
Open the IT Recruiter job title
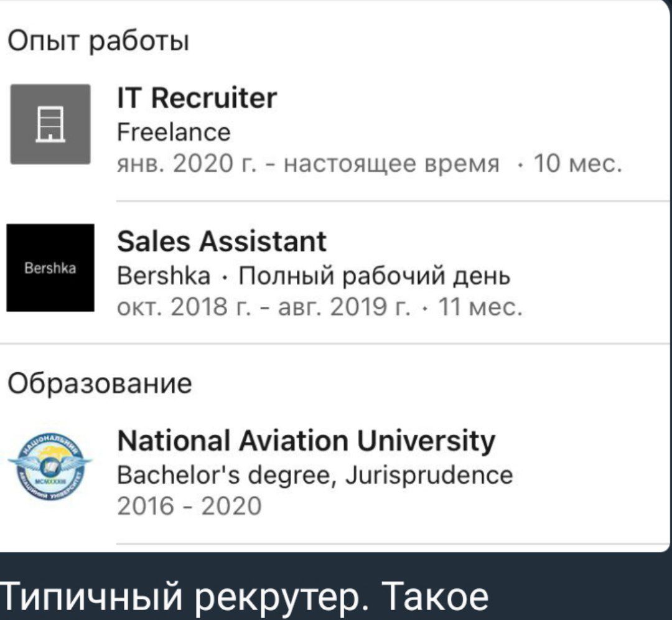(197, 98)
